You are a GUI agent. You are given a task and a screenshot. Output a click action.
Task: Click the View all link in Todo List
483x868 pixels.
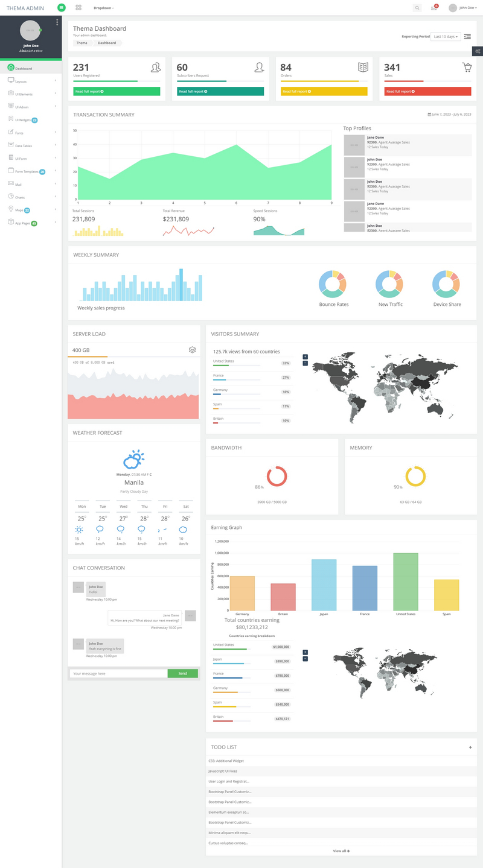point(341,851)
